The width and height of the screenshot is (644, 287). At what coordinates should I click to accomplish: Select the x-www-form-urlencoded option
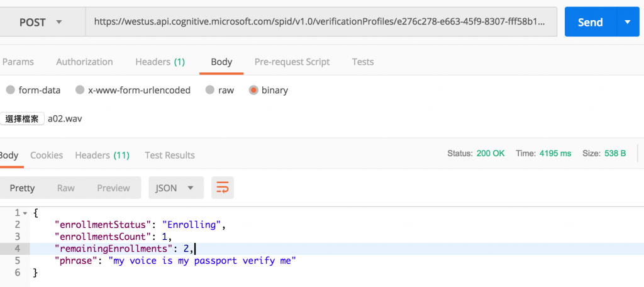point(133,90)
